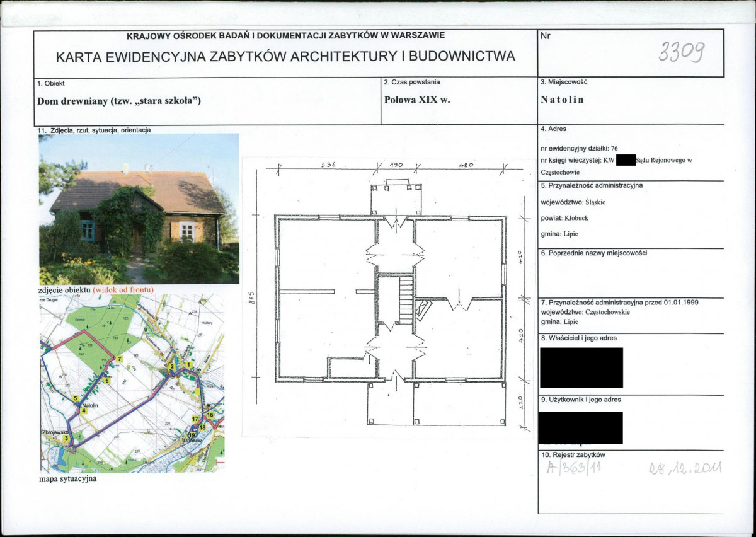Select yellow map marker number 5

(75, 398)
